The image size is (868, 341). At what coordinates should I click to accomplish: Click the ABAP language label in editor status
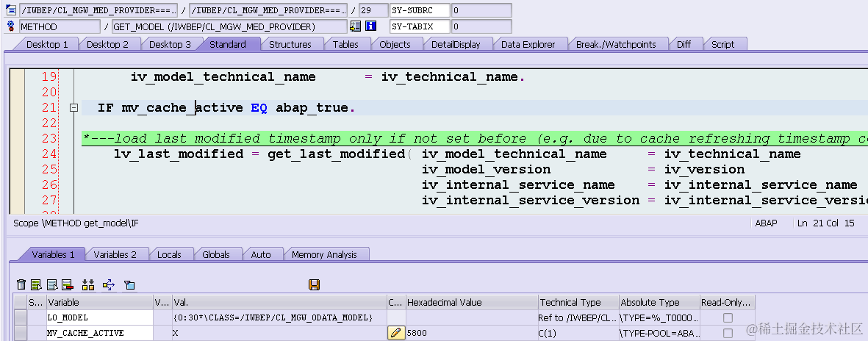click(766, 223)
